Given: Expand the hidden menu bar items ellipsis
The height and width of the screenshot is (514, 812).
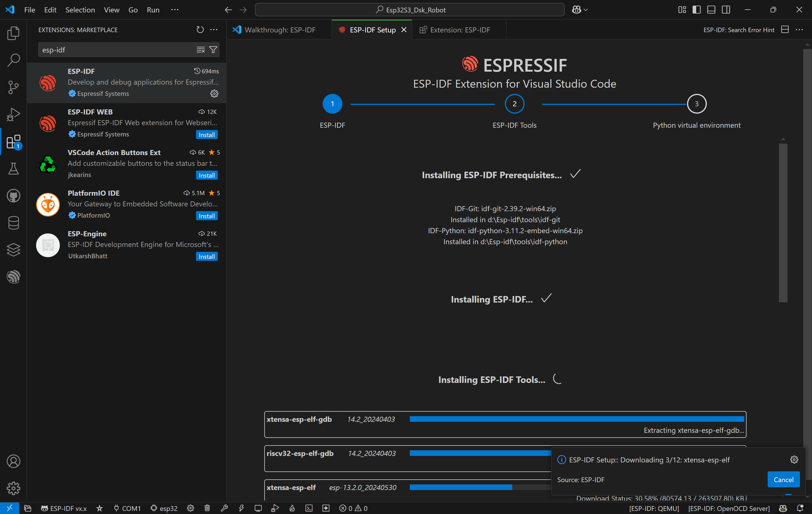Looking at the screenshot, I should click(x=175, y=10).
